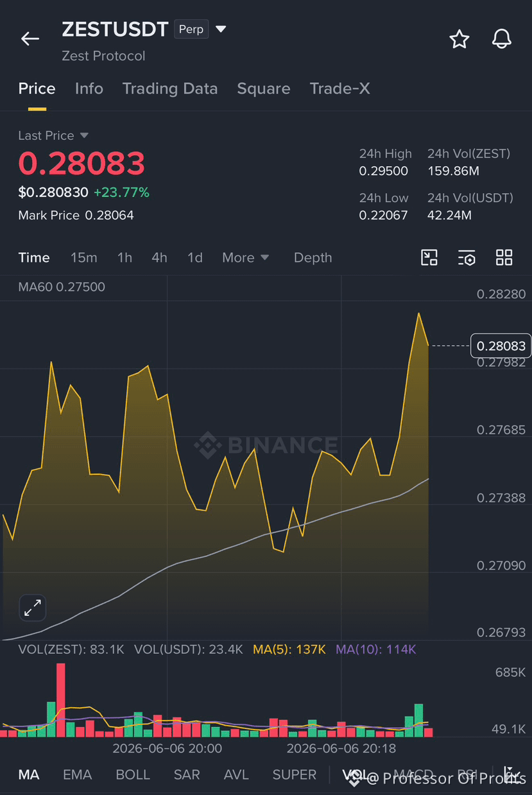Open the ZESTUSDT pair selector dropdown arrow
This screenshot has width=532, height=795.
(221, 30)
